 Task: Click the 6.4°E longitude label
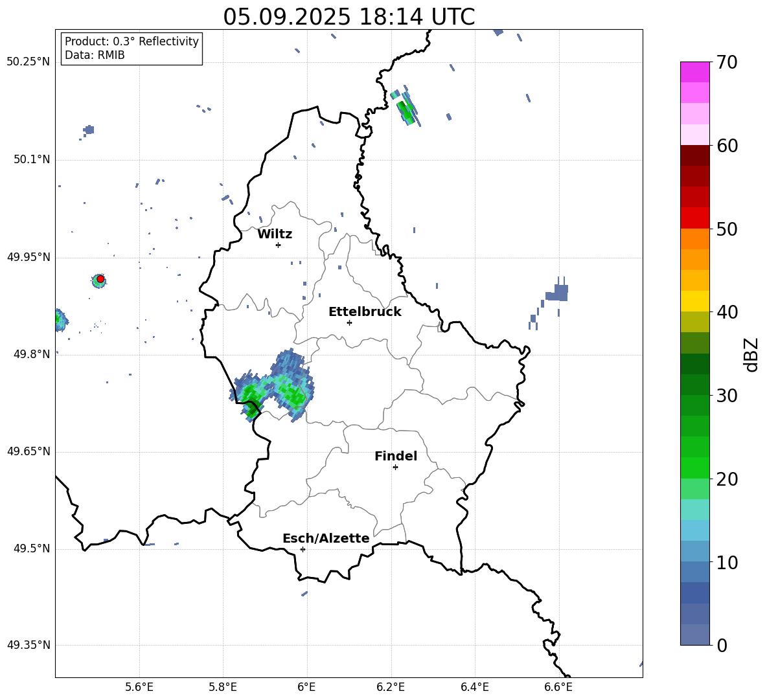[x=474, y=687]
